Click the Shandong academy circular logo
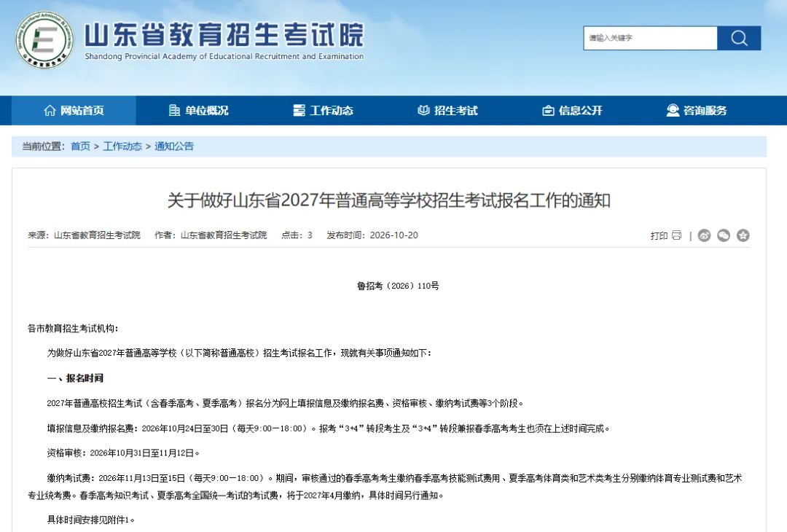This screenshot has height=532, width=787. (44, 39)
